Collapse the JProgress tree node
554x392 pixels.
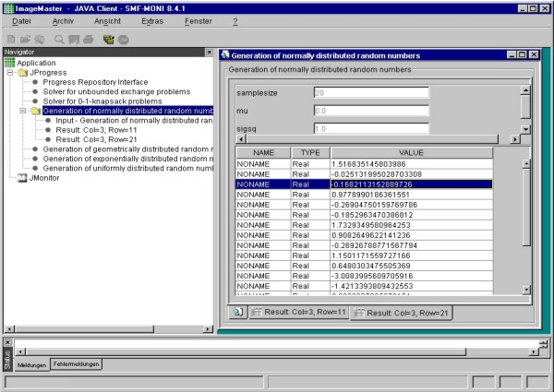pyautogui.click(x=10, y=72)
